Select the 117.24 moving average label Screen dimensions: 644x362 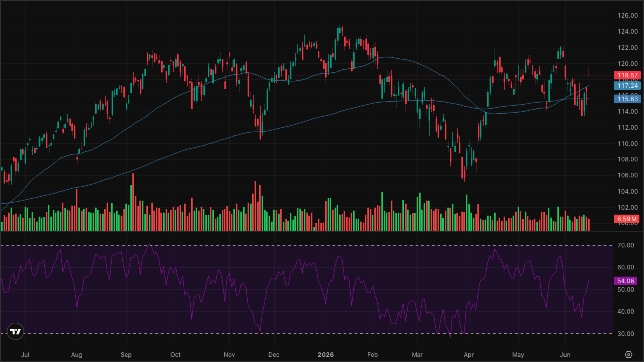point(627,86)
